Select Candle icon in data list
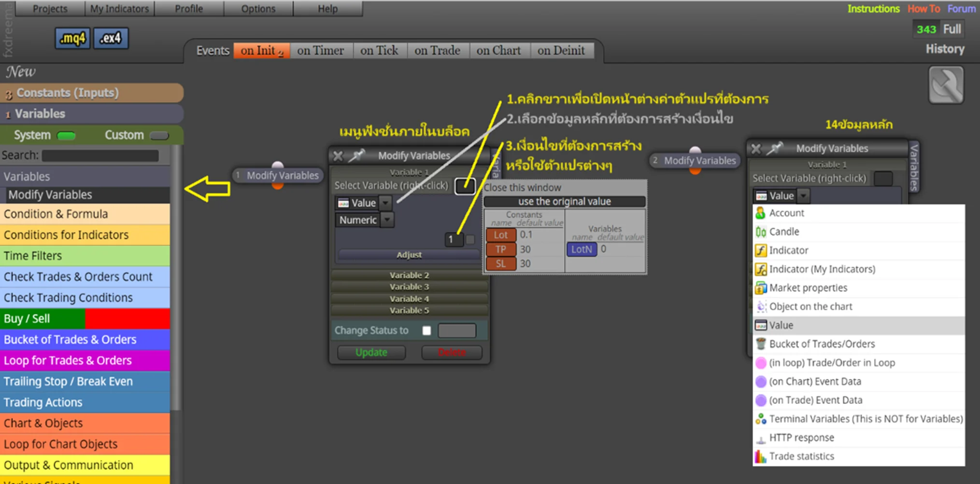Screen dimensions: 980x484 tap(761, 232)
